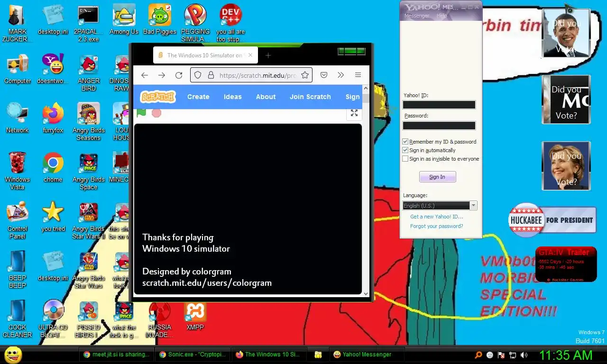Click page scrollbar down arrow in browser

coord(366,293)
